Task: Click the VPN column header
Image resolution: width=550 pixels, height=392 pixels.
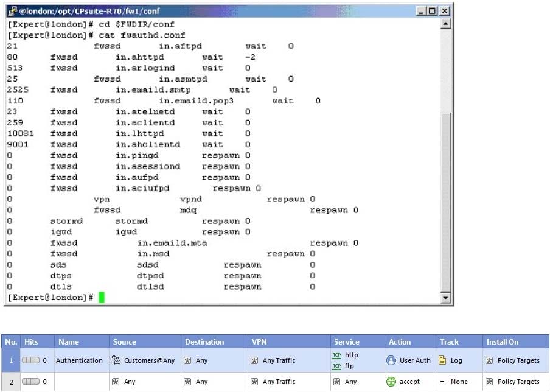Action: point(289,342)
